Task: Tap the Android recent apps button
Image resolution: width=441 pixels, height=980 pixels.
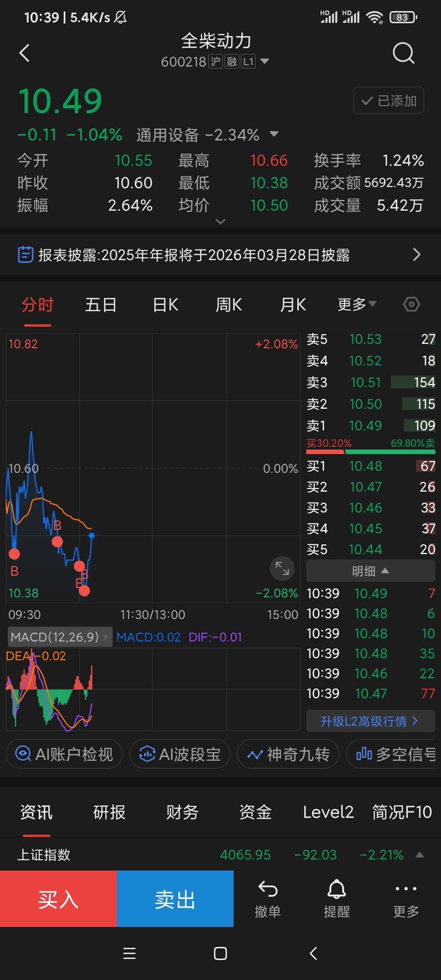Action: 129,953
